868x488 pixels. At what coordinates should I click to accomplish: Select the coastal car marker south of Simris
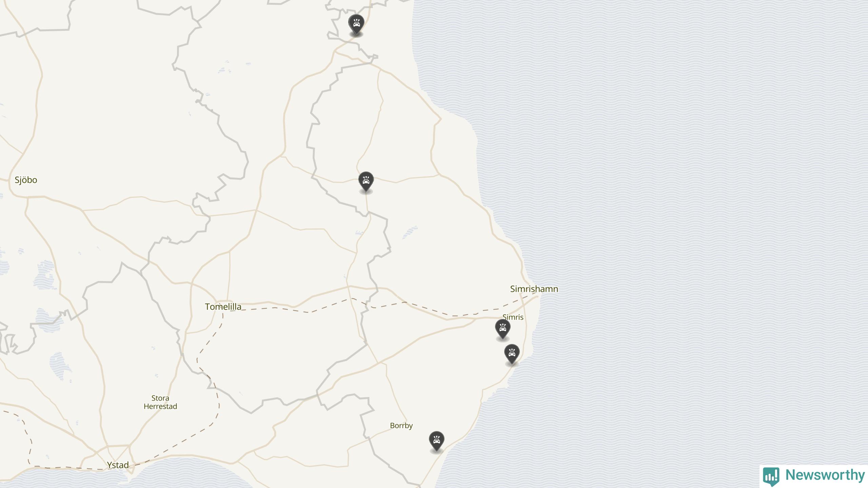(x=512, y=354)
